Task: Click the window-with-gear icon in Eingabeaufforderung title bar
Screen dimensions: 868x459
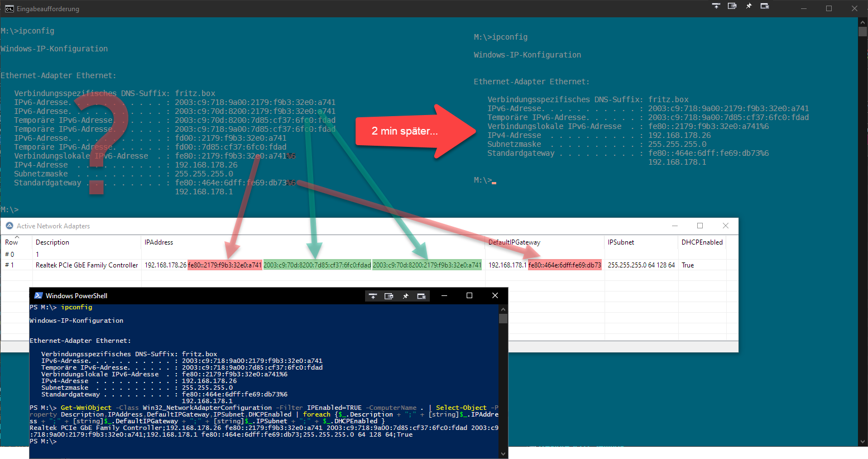Action: [x=765, y=6]
